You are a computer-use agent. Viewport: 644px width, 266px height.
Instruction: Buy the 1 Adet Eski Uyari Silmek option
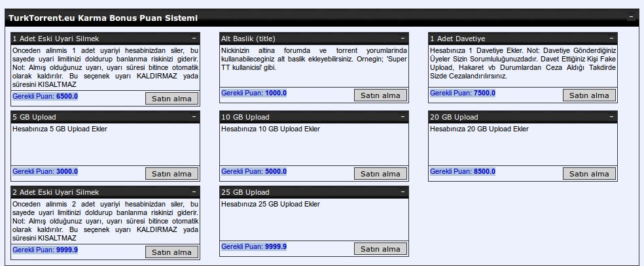point(171,99)
